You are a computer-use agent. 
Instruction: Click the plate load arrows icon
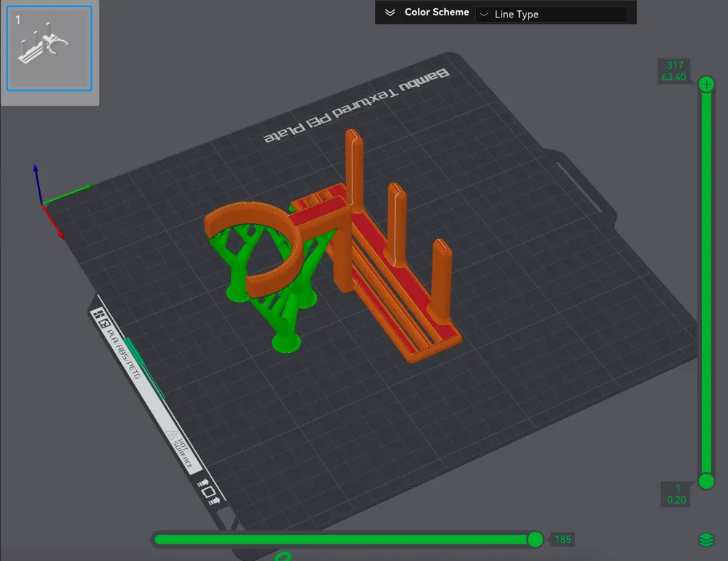[x=208, y=491]
